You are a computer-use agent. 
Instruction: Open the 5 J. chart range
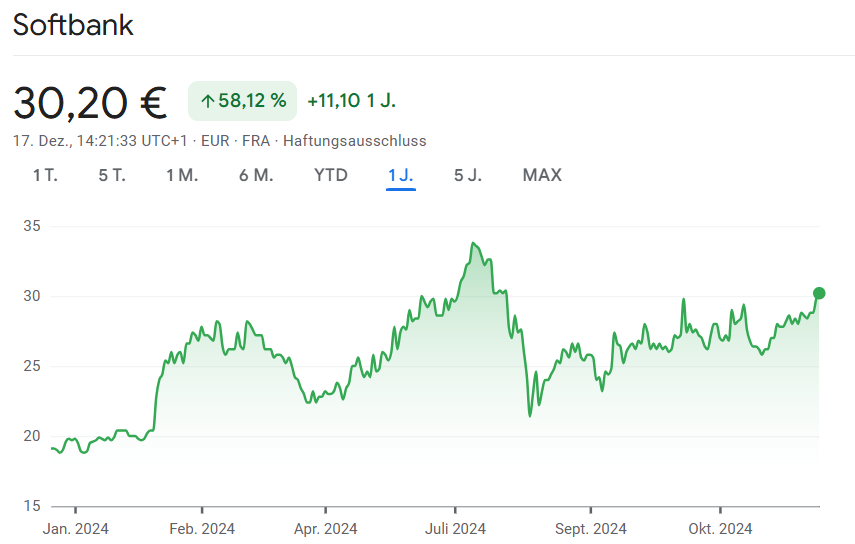coord(468,176)
